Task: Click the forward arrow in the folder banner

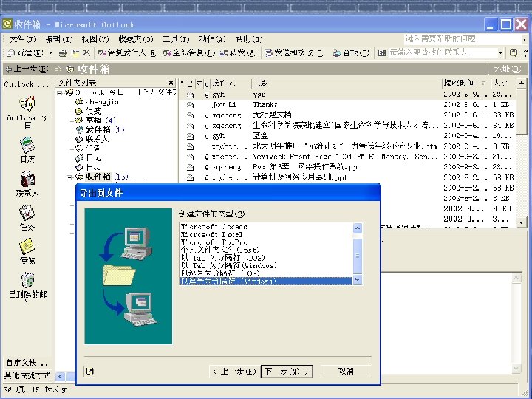Action: (58, 69)
